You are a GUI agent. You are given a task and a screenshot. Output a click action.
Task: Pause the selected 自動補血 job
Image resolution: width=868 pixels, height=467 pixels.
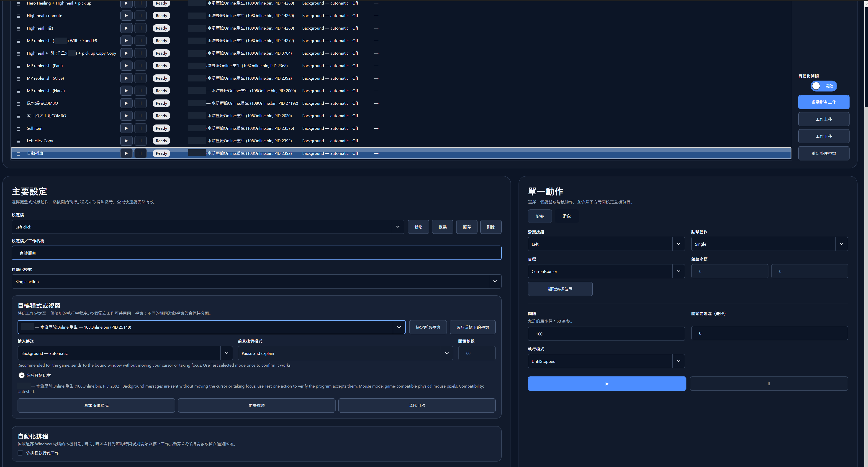click(x=141, y=153)
